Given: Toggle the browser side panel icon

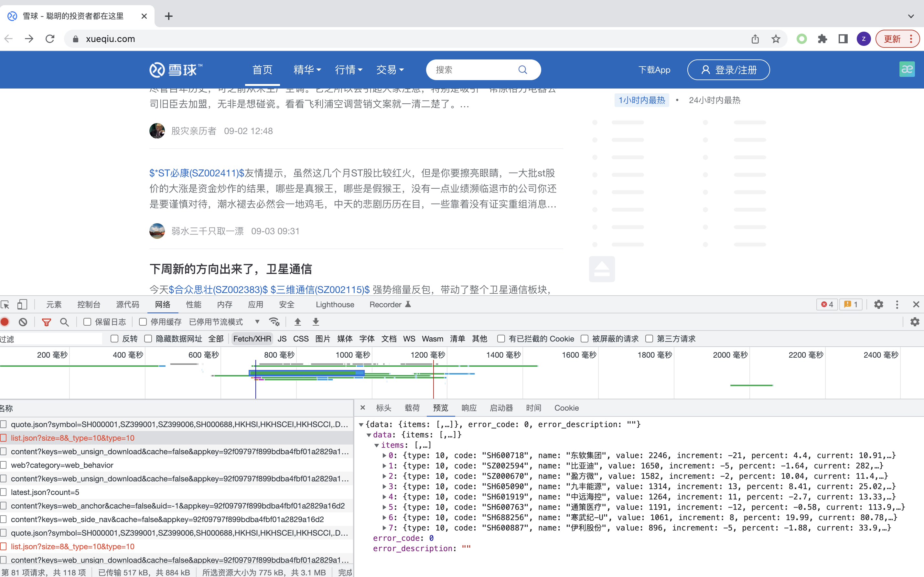Looking at the screenshot, I should click(843, 39).
